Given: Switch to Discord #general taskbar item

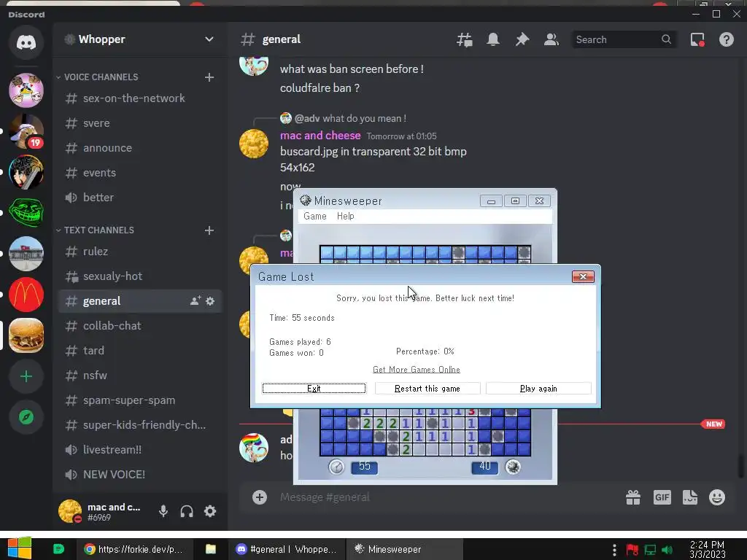Looking at the screenshot, I should tap(287, 549).
